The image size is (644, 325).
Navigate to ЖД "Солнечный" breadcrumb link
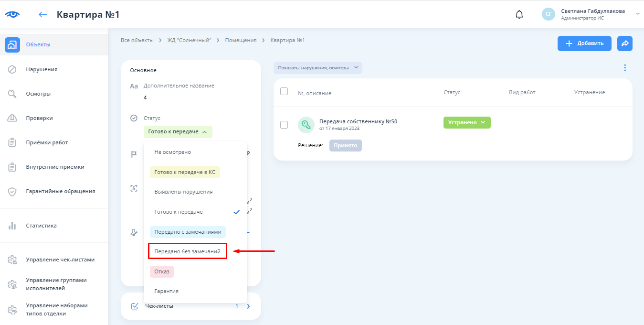[x=189, y=40]
